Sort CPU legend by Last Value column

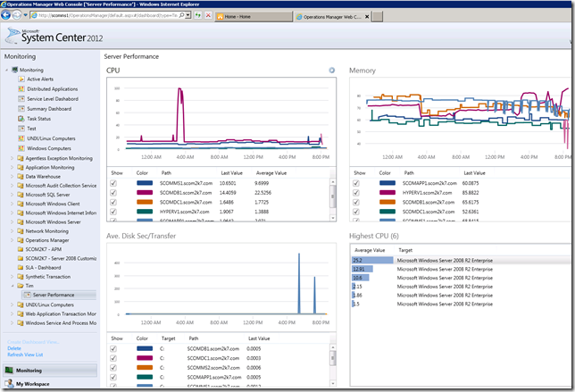232,172
